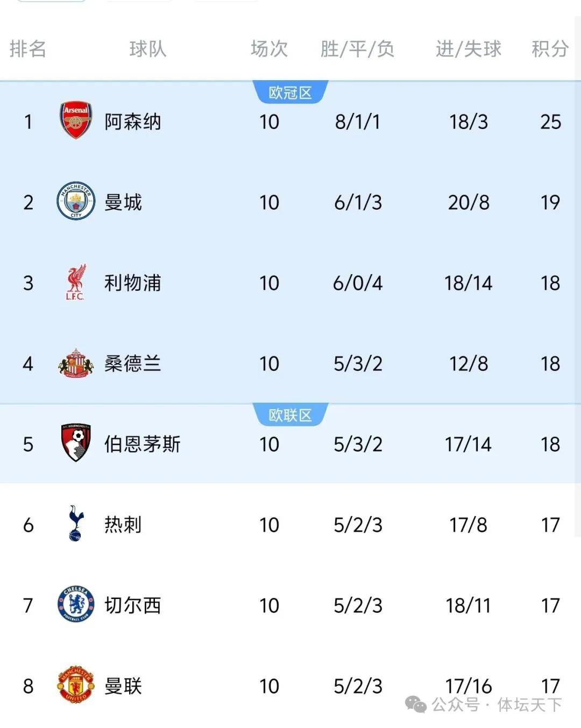Tap the Tottenham cockerel logo
The image size is (581, 728).
(76, 523)
